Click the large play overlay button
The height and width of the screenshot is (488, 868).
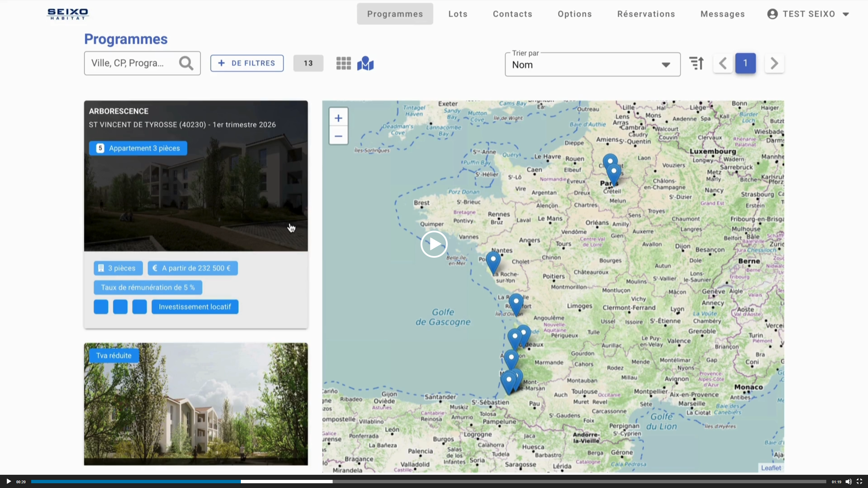(434, 244)
